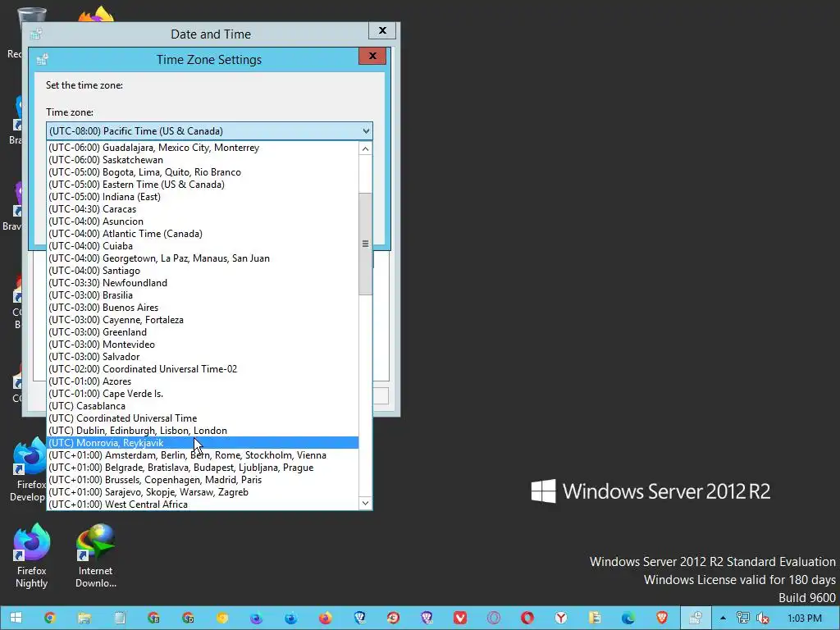Choose the Asuncion time zone

(203, 221)
